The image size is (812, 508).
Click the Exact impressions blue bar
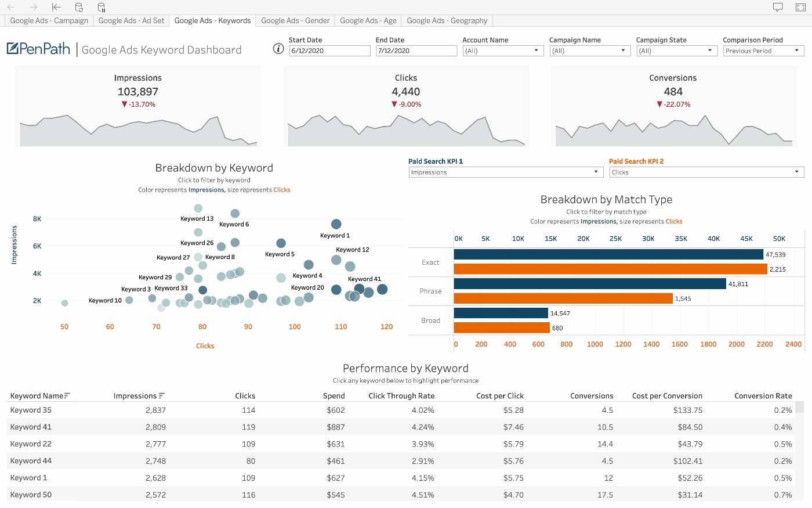pos(608,254)
